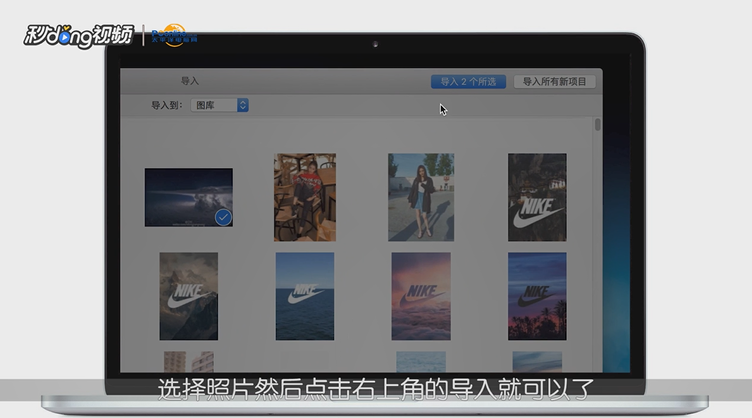Click the 导入 title text
This screenshot has width=752, height=418.
189,81
